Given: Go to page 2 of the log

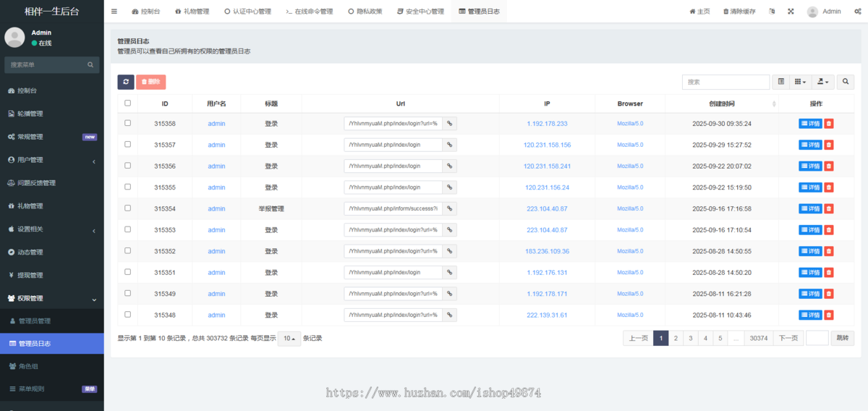Looking at the screenshot, I should (x=676, y=338).
